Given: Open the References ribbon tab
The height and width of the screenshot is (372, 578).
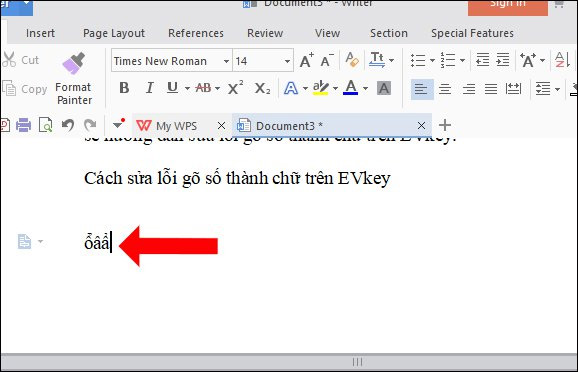Looking at the screenshot, I should pyautogui.click(x=196, y=33).
